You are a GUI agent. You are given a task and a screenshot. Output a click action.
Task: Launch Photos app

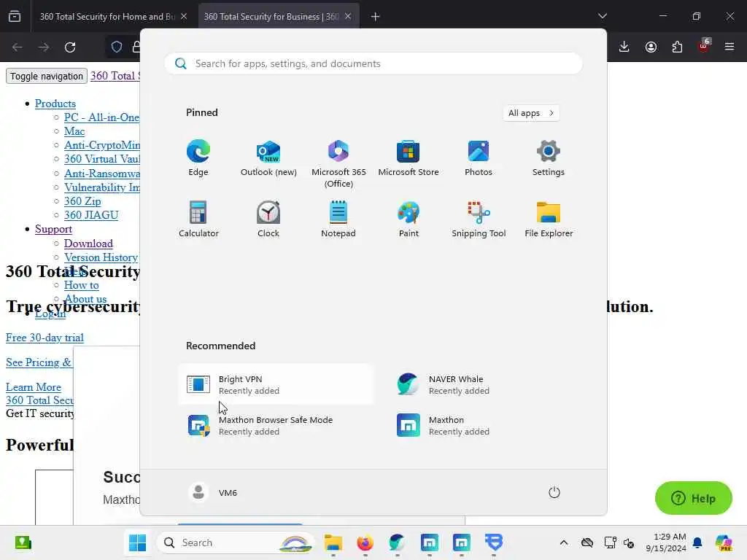[x=479, y=158]
